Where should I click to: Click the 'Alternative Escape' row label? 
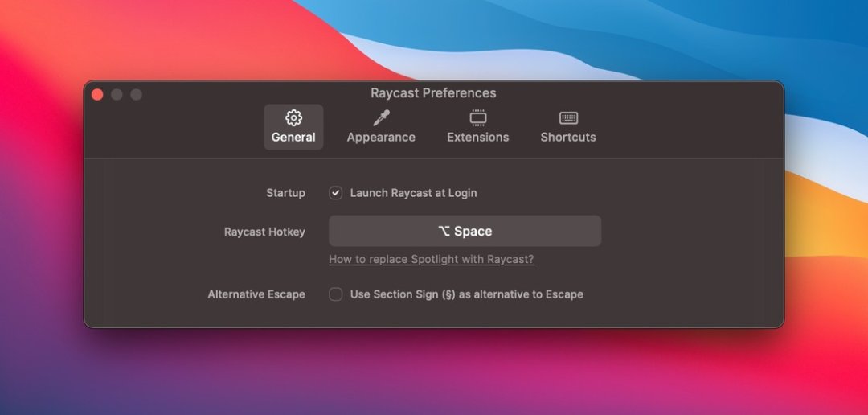click(256, 294)
